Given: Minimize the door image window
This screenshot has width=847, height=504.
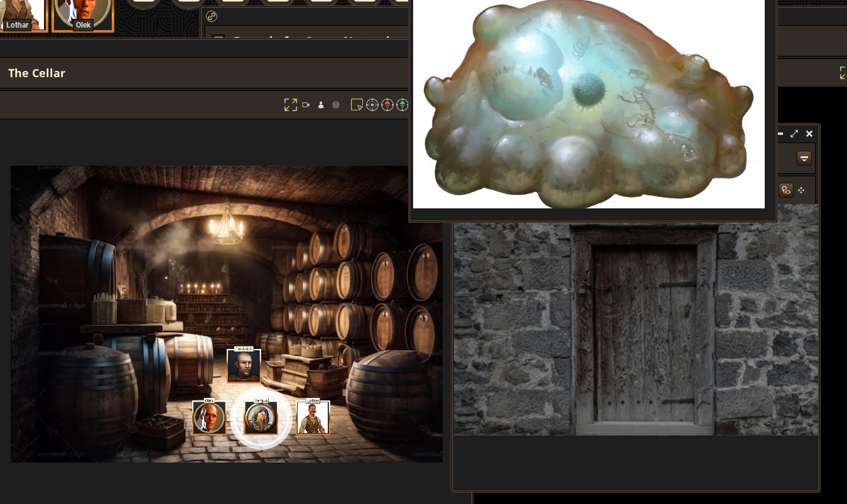Looking at the screenshot, I should [x=780, y=134].
